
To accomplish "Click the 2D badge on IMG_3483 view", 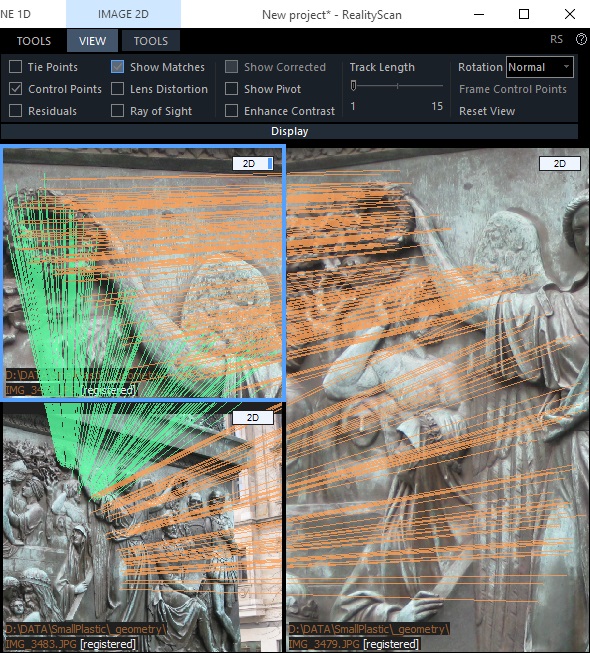I will coord(253,418).
